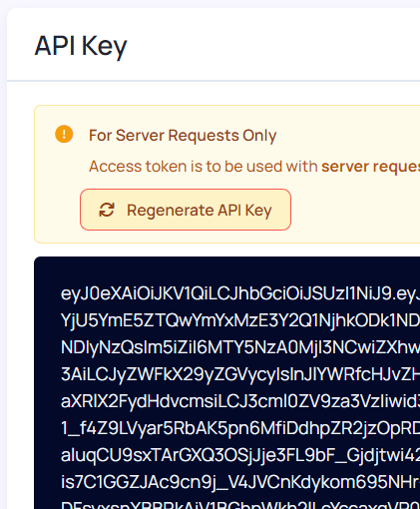Click the token line starting with aluqCU9sxTArGXQ
The height and width of the screenshot is (509, 420).
240,455
